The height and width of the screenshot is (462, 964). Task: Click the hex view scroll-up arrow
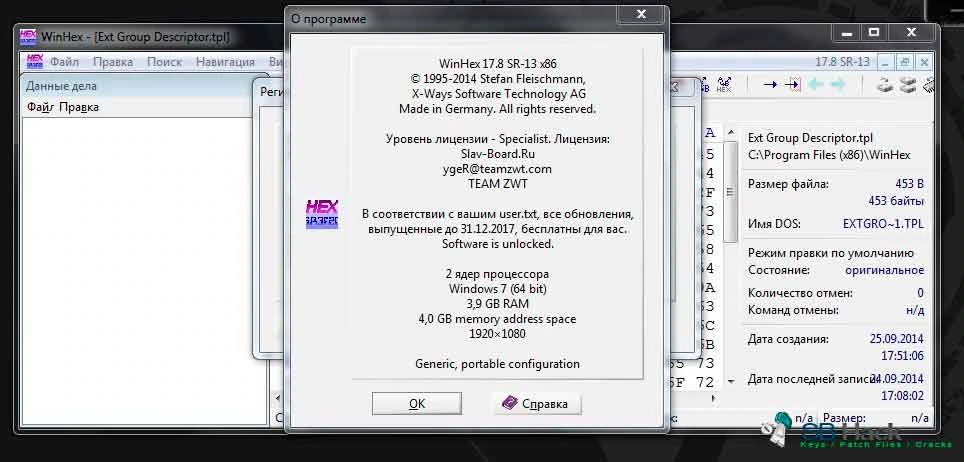730,133
